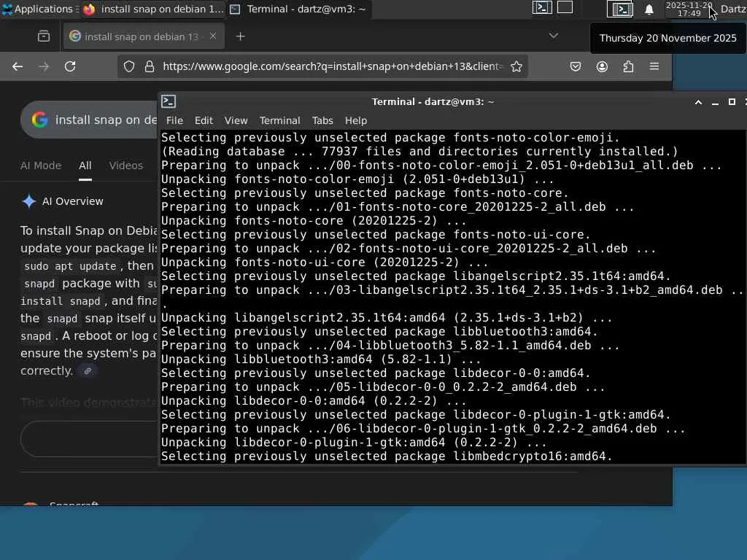Click the Dartz user label in the top panel

pyautogui.click(x=733, y=9)
